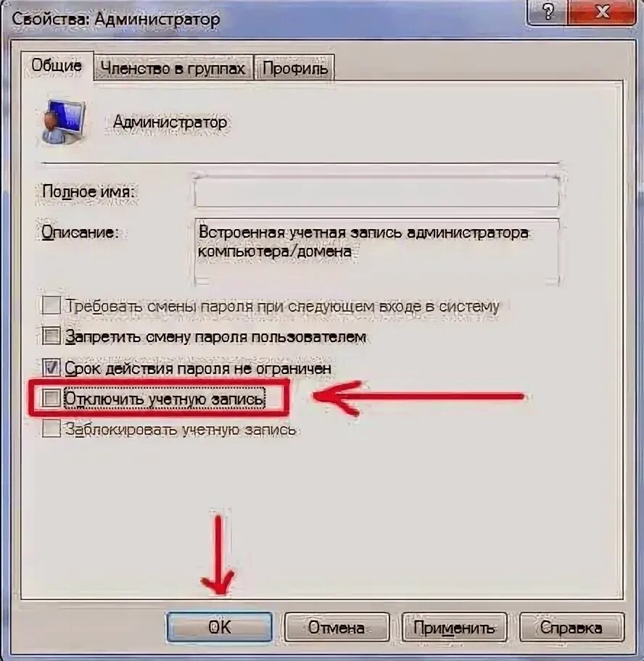Image resolution: width=644 pixels, height=661 pixels.
Task: Toggle Запретить смену пароля пользователем checkbox
Action: (x=51, y=336)
